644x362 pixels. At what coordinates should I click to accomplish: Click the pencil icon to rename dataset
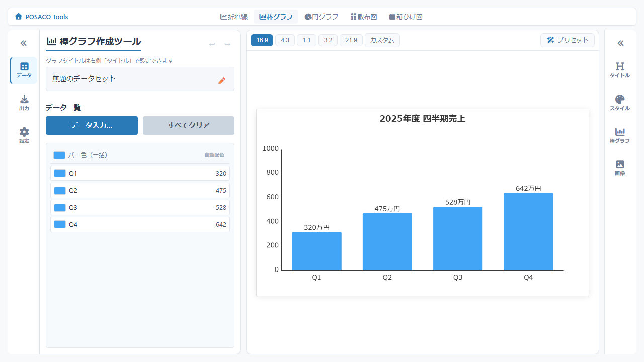(222, 80)
